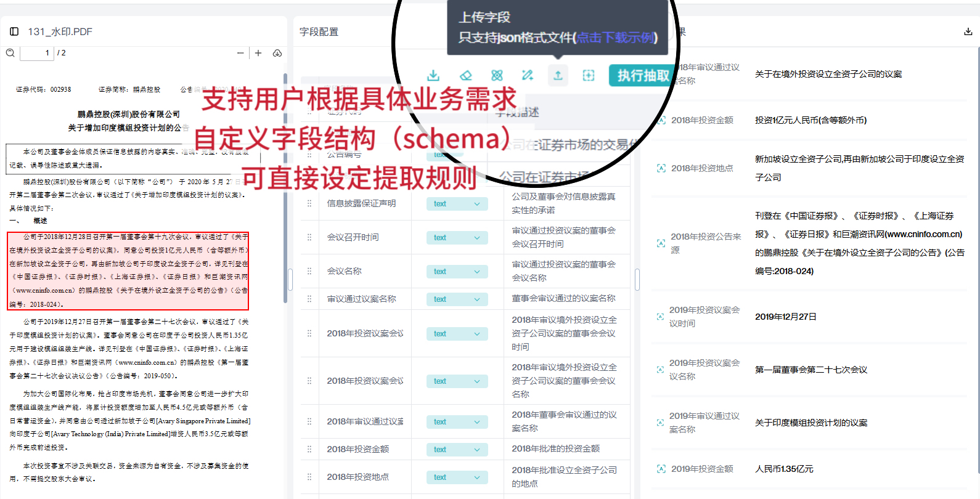Grab drag handle of 2018年投资金额 row
Screen dimensions: 980x499
[309, 449]
